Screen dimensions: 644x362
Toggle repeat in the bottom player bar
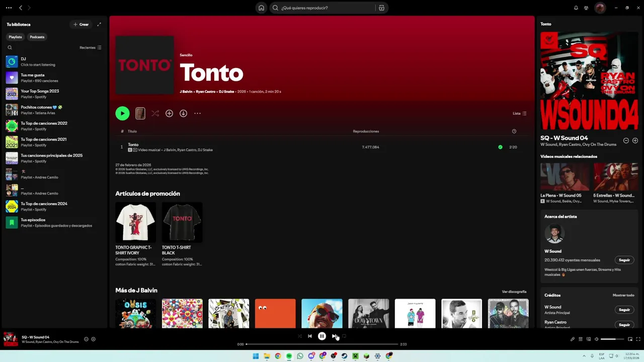pos(344,336)
